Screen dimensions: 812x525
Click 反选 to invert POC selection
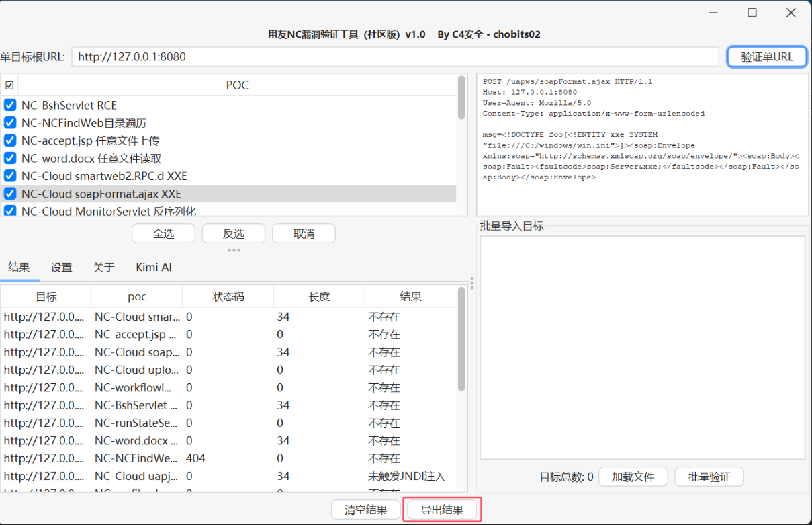tap(233, 233)
